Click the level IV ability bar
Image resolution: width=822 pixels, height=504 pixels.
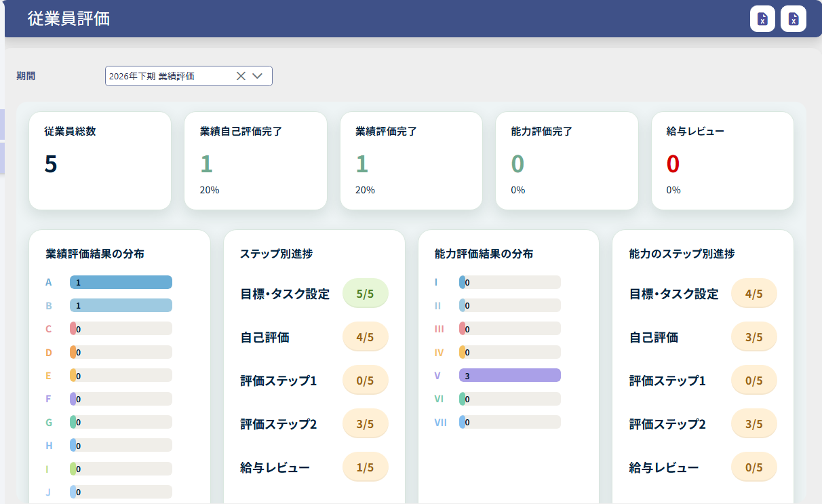(x=510, y=352)
